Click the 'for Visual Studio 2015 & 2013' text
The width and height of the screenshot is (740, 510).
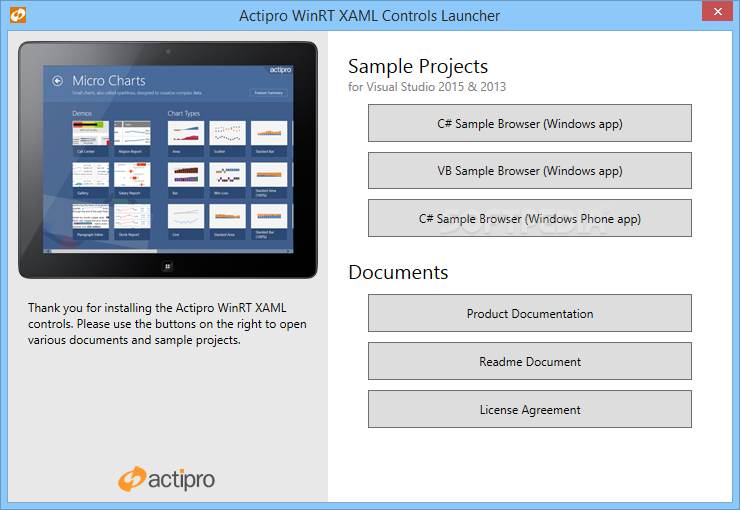[427, 87]
